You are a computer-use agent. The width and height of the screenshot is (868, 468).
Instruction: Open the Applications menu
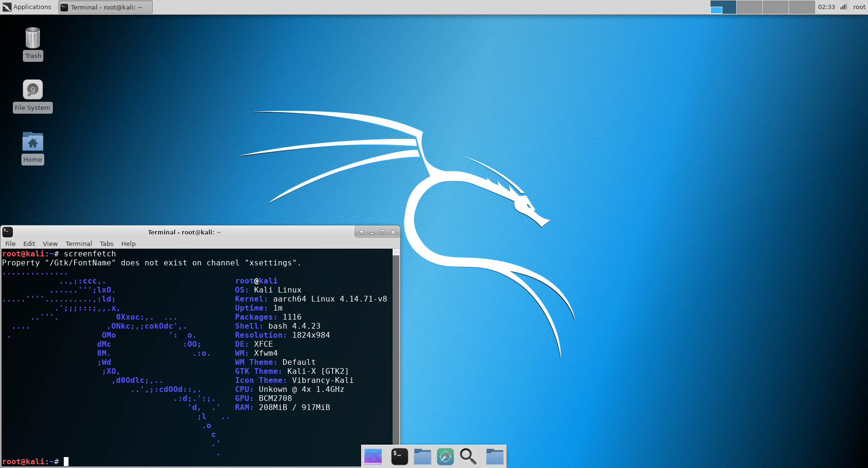(x=27, y=7)
